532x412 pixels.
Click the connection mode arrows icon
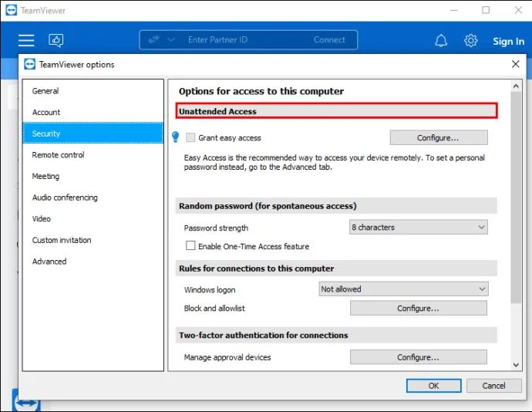153,40
